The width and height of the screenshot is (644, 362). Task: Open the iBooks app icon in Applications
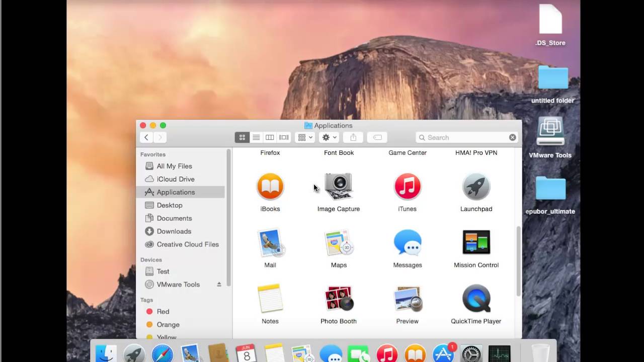(270, 187)
